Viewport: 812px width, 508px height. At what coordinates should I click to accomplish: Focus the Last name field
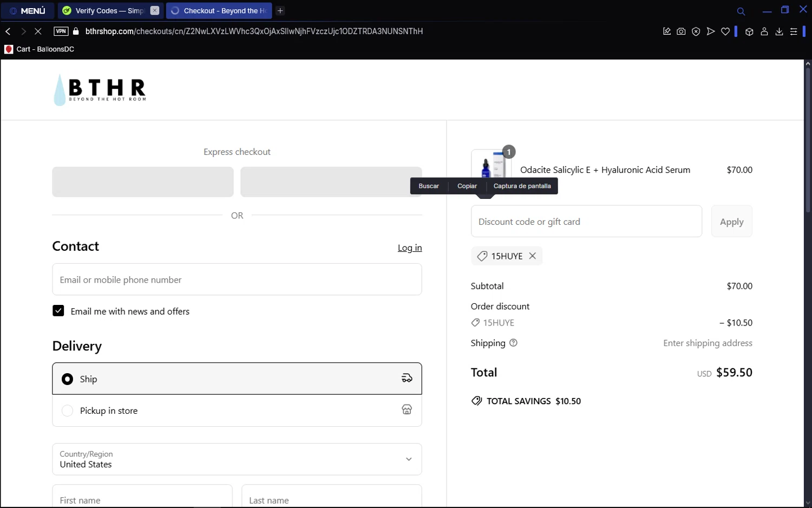(332, 496)
